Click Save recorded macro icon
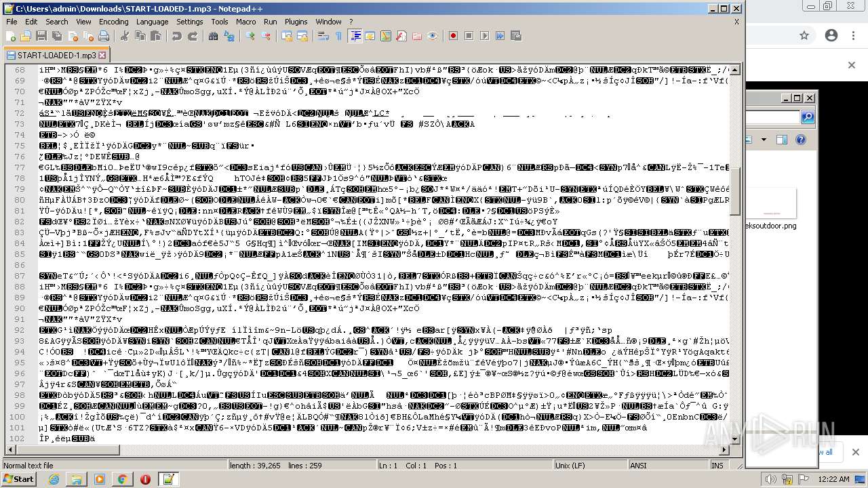 tap(515, 36)
